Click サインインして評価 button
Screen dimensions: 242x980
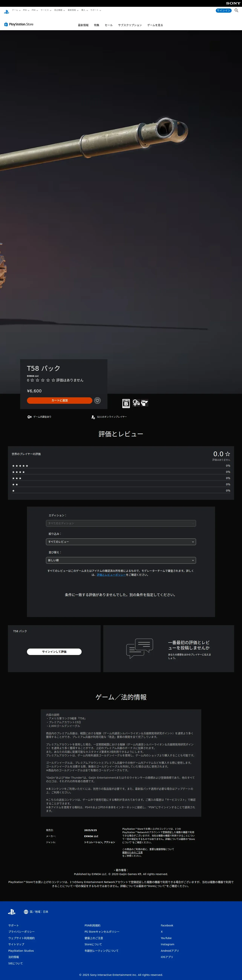tap(54, 652)
